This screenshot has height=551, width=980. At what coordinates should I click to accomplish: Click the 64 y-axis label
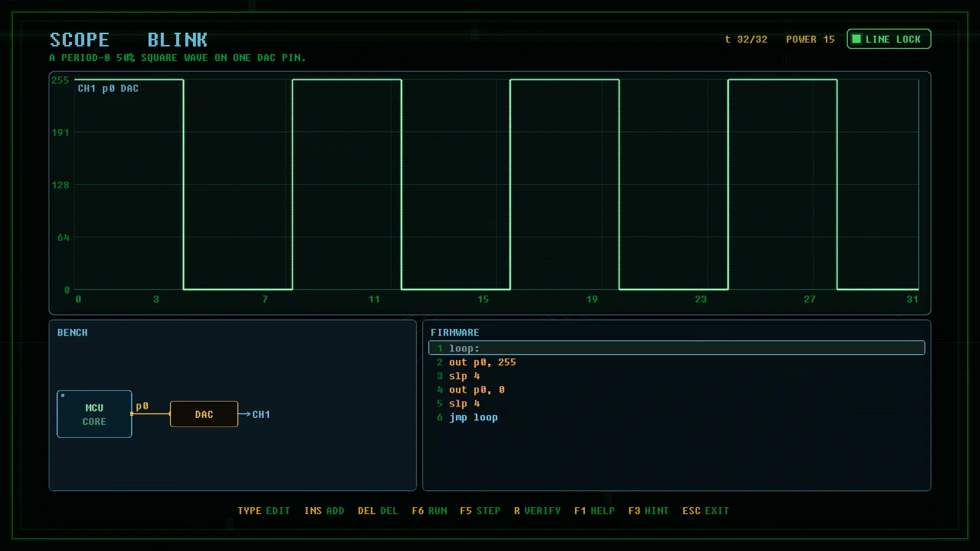63,238
